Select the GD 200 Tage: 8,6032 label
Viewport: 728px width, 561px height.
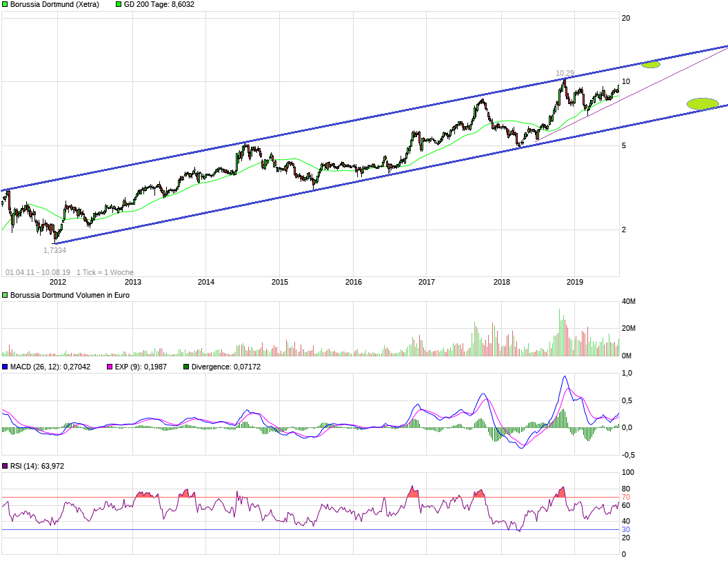click(x=159, y=5)
